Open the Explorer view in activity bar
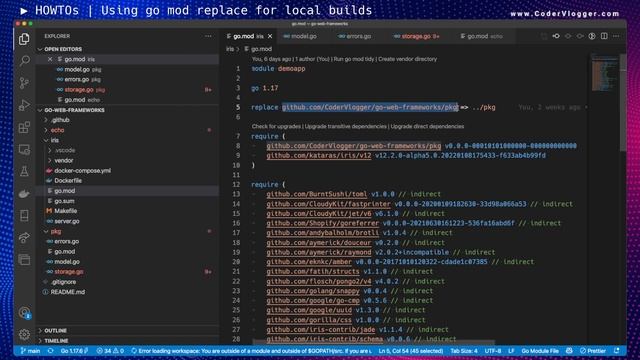The height and width of the screenshot is (360, 640). pyautogui.click(x=24, y=39)
